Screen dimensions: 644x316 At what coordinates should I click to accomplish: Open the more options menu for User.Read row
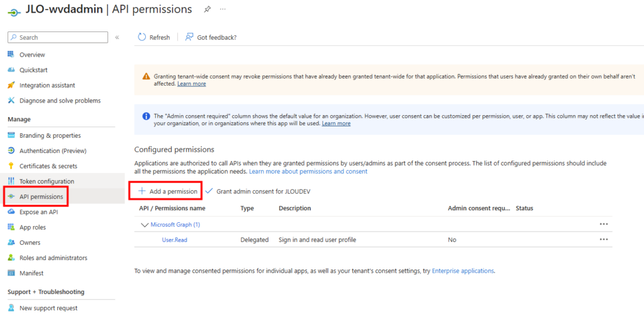tap(604, 240)
